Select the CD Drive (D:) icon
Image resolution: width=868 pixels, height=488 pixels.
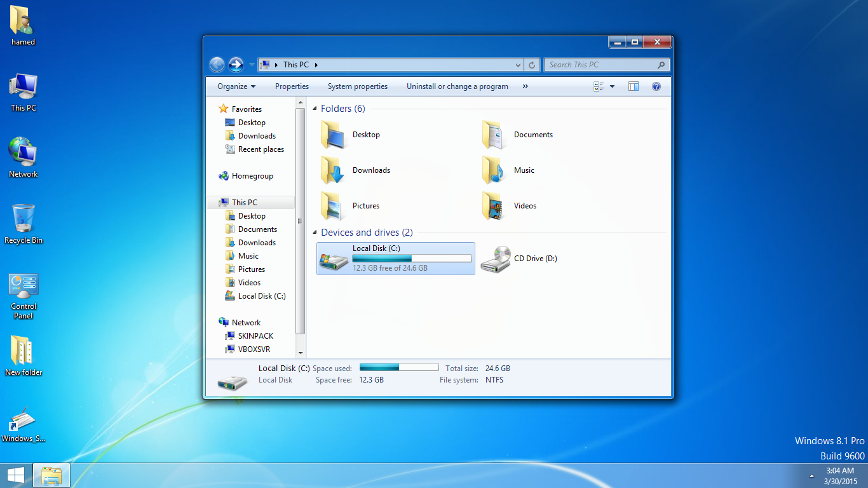tap(496, 259)
